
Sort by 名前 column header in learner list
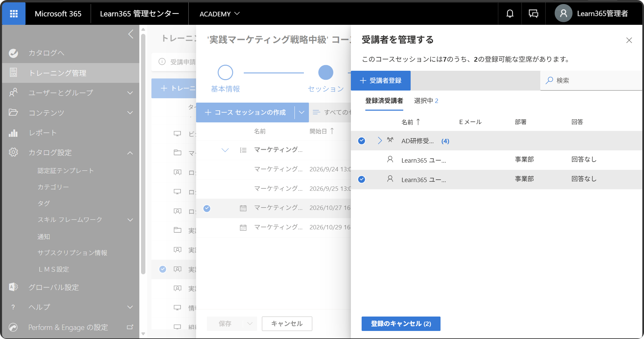click(411, 122)
